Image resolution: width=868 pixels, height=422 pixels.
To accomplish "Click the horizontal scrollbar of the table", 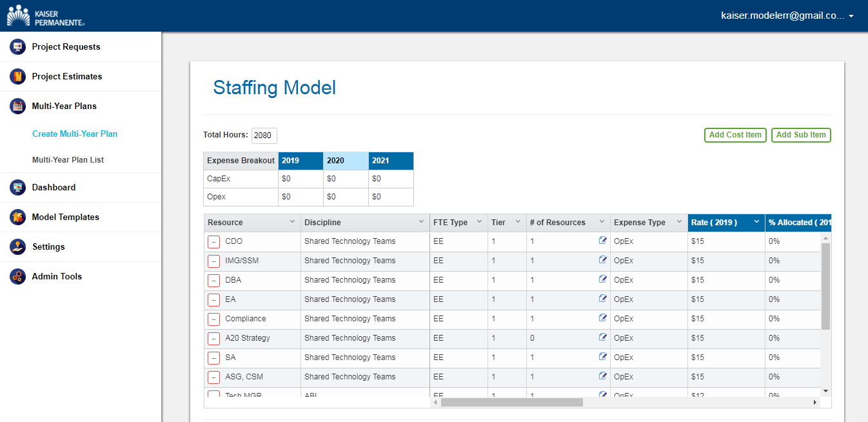I will coord(511,402).
